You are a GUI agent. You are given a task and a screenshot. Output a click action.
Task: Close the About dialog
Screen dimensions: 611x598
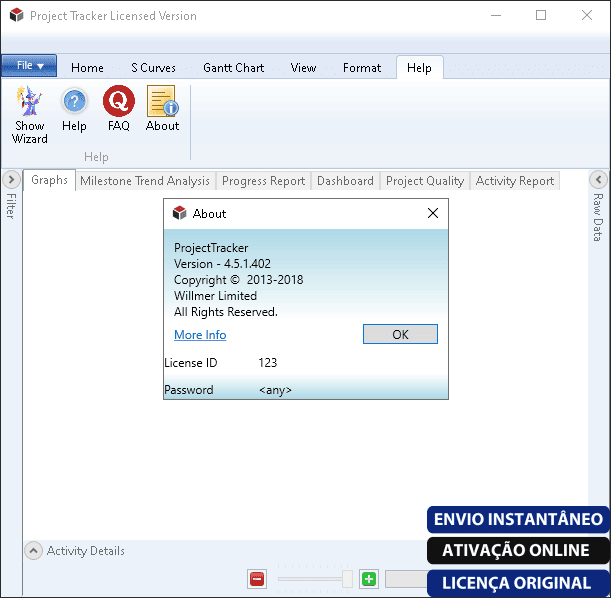(433, 213)
